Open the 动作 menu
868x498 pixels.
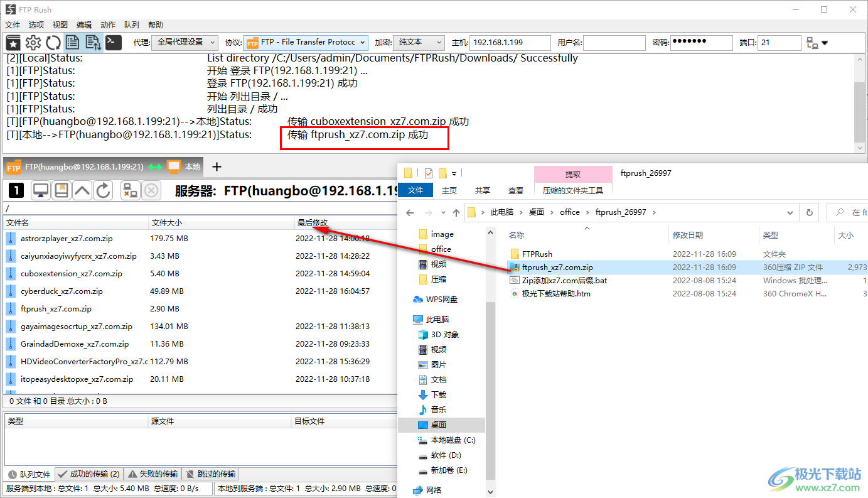point(108,25)
